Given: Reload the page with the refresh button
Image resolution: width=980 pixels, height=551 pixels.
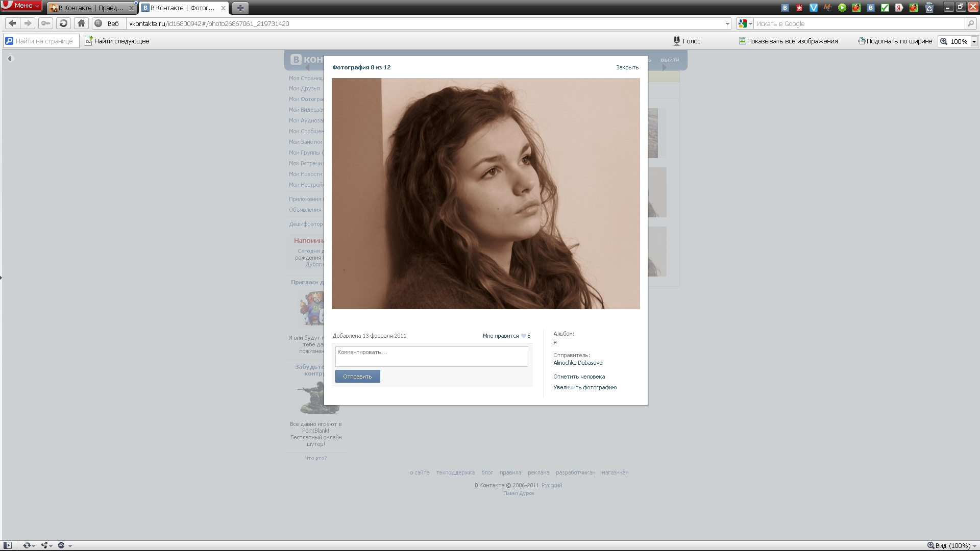Looking at the screenshot, I should click(x=63, y=23).
